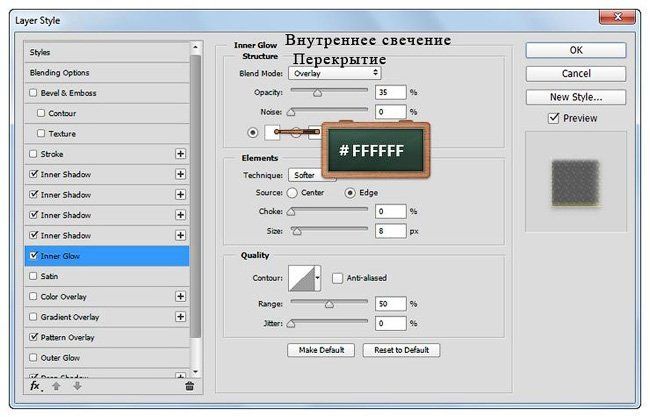Click plus icon beside fourth Inner Shadow
The width and height of the screenshot is (650, 417).
(x=180, y=235)
